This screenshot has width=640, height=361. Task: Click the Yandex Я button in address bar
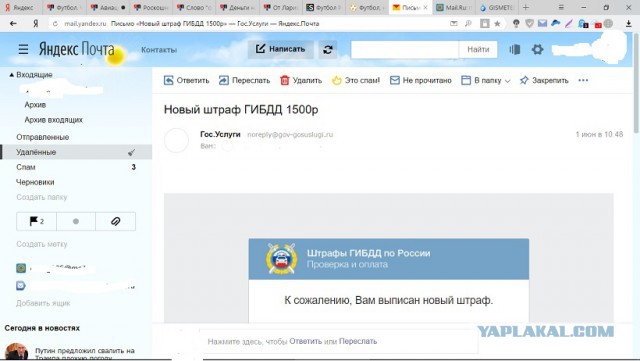pos(36,24)
